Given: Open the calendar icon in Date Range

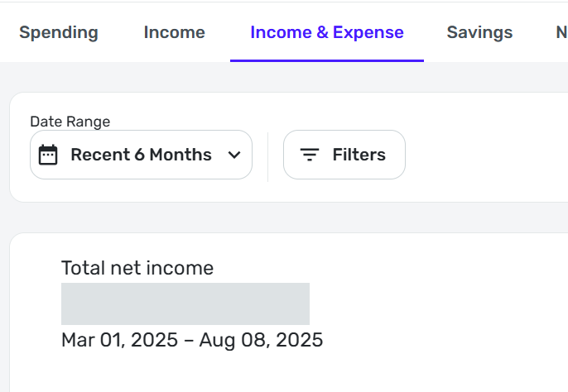Looking at the screenshot, I should [x=49, y=155].
